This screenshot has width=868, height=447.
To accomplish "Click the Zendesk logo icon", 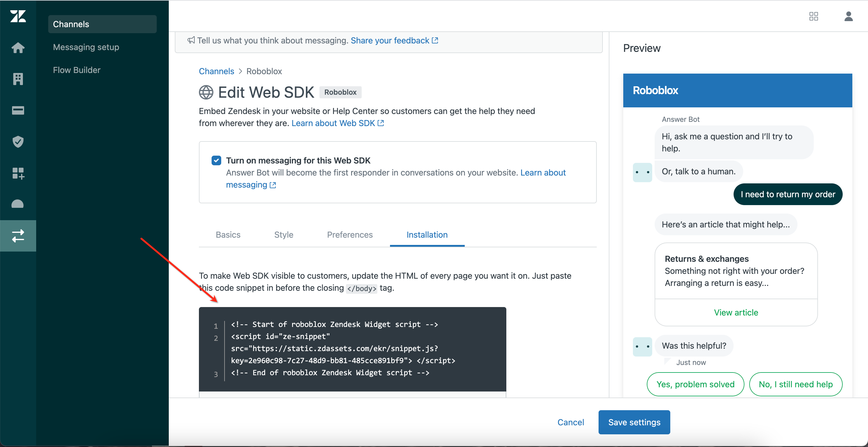I will point(18,16).
